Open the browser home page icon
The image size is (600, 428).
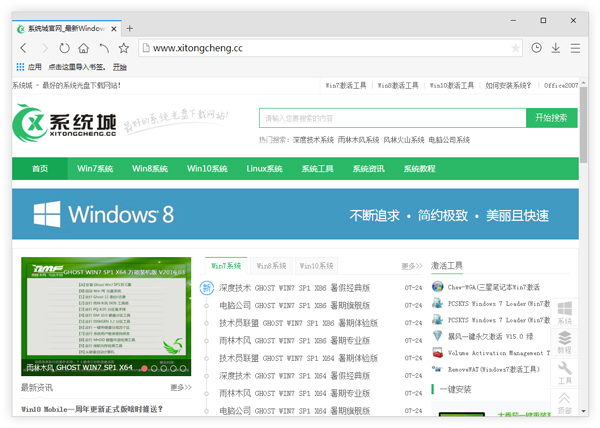tap(83, 48)
